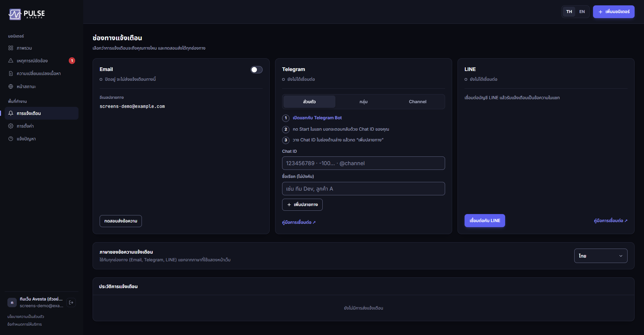
Task: Click the เชื่อมต่อกับ LINE button
Action: pos(485,221)
